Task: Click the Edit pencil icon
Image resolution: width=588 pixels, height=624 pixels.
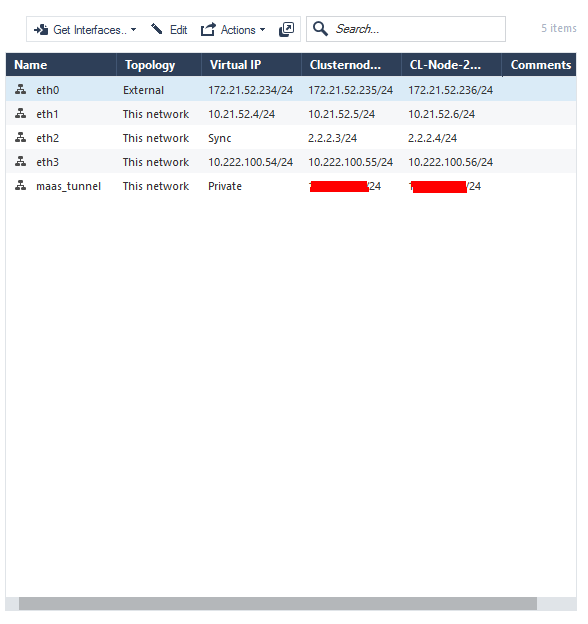Action: (157, 29)
